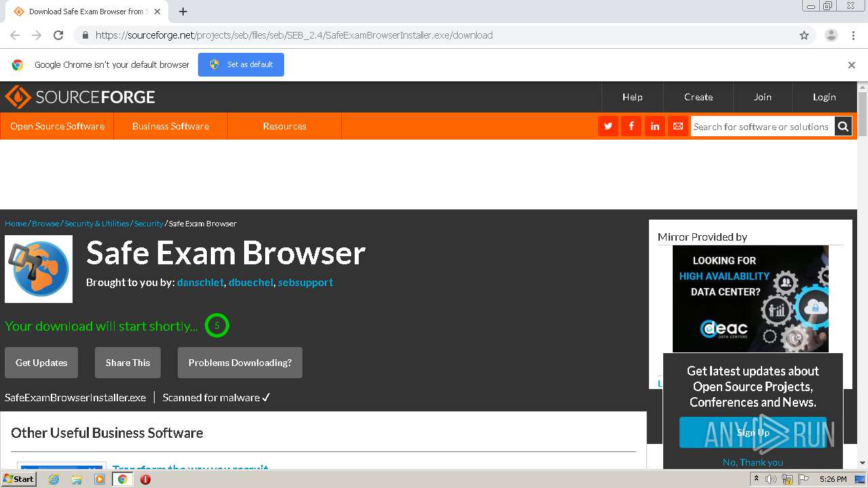Open SourceForge Facebook icon
Image resolution: width=868 pixels, height=488 pixels.
[631, 126]
